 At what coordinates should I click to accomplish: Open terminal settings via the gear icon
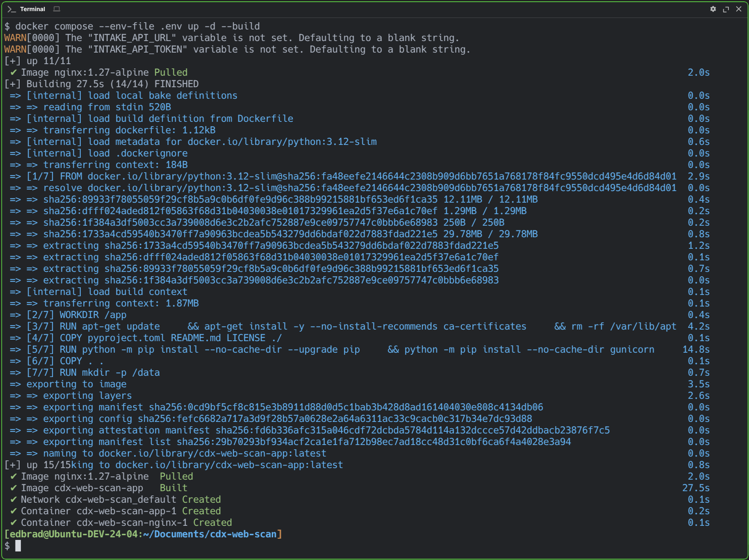point(713,9)
